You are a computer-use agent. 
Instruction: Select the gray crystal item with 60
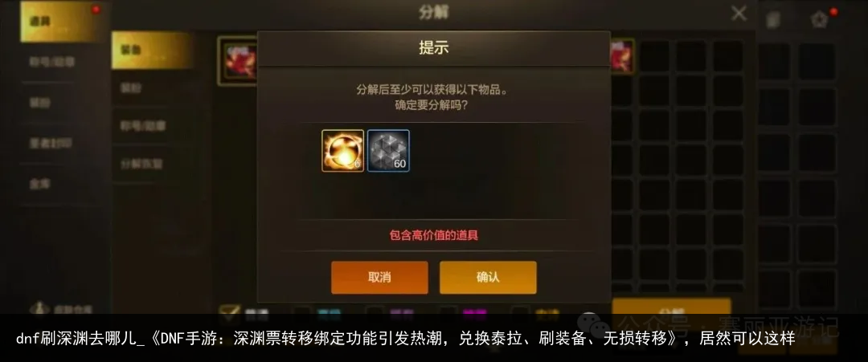(x=389, y=151)
